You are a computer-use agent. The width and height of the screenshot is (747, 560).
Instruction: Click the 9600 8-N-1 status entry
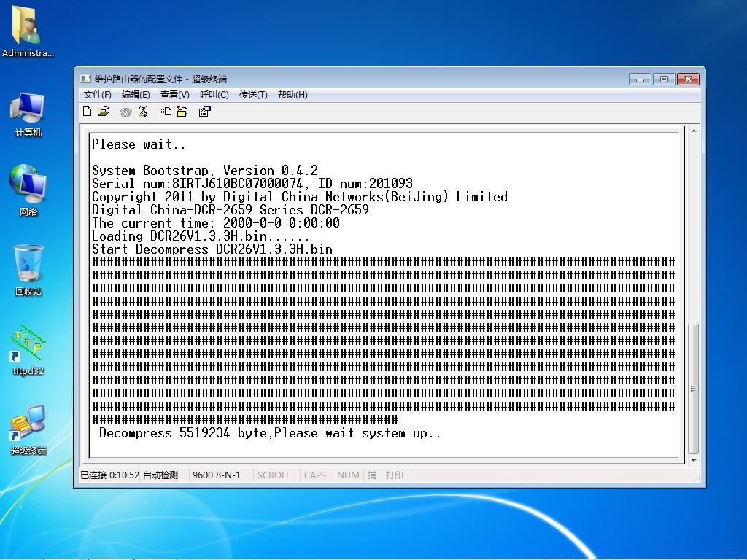[x=217, y=475]
